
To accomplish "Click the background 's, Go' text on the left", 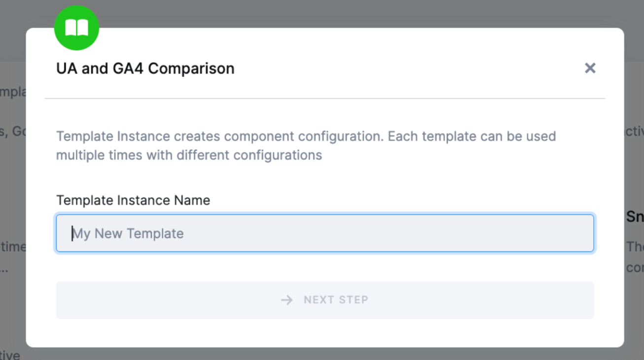I will (x=13, y=131).
